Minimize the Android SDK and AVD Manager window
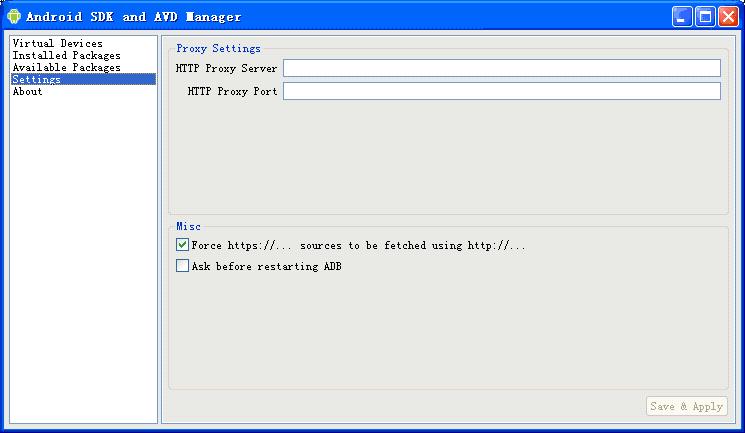Viewport: 745px width, 433px height. [x=682, y=17]
